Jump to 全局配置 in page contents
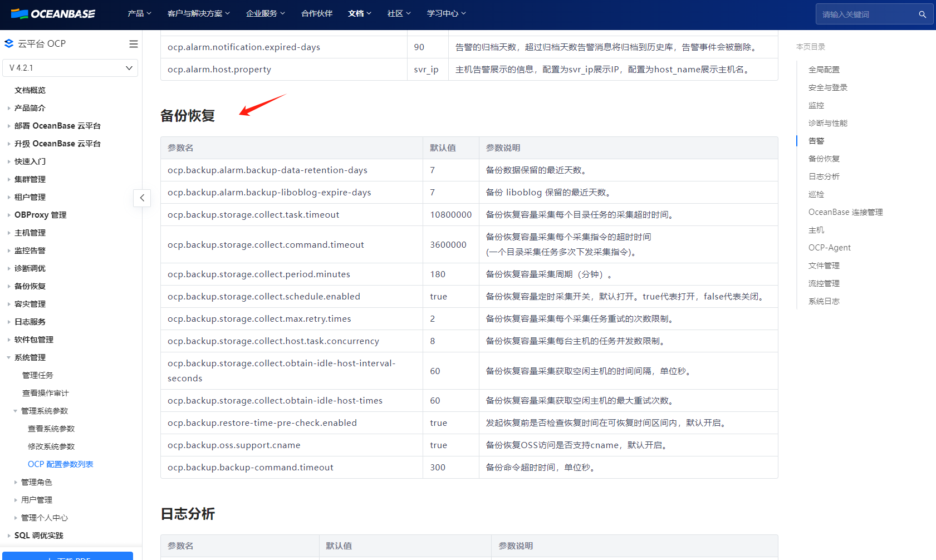Viewport: 936px width, 560px height. point(824,70)
